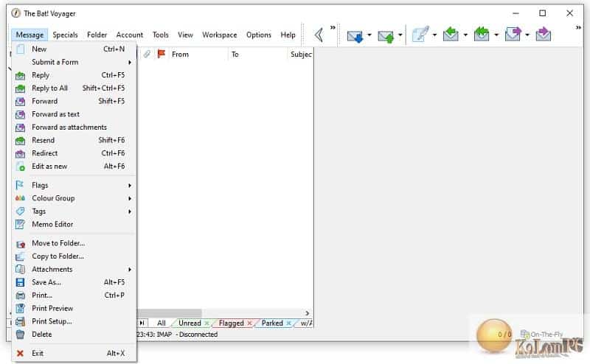
Task: Click the Save As floppy disk icon
Action: coord(21,282)
